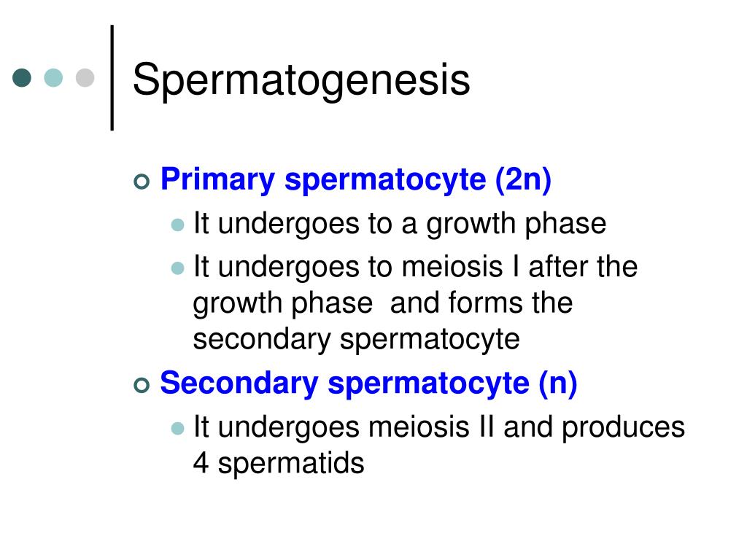The width and height of the screenshot is (747, 560).
Task: Click the light teal middle dot
Action: [x=53, y=77]
